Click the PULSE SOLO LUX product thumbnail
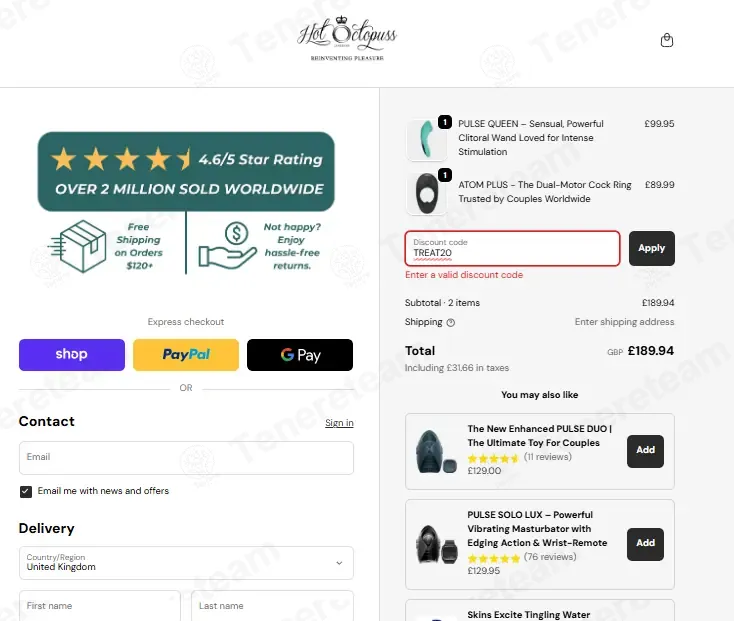 point(436,545)
